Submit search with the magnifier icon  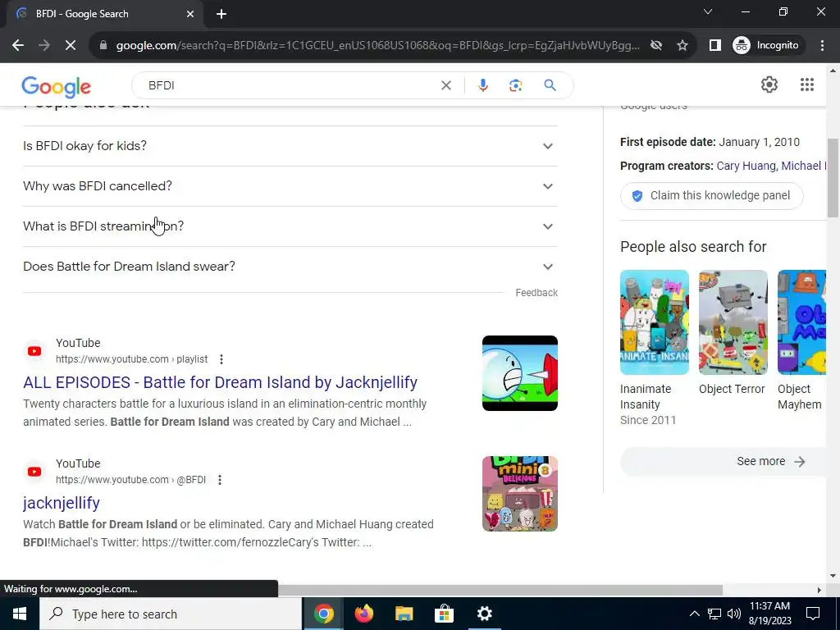click(550, 85)
